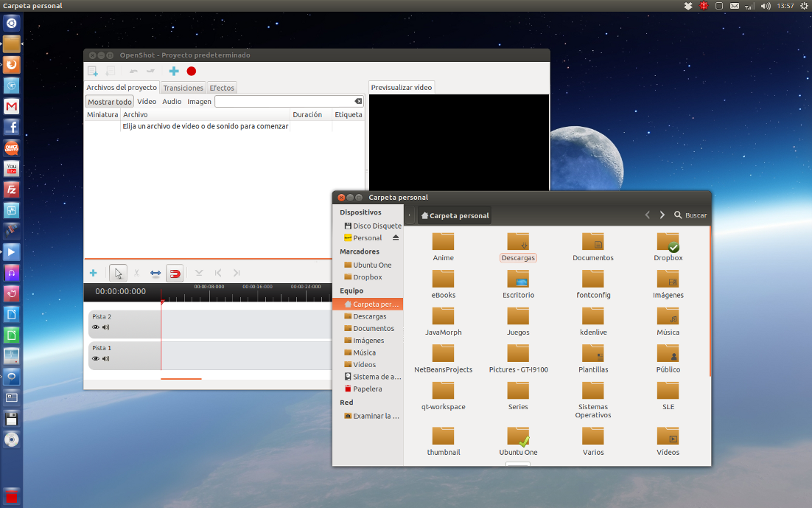Click the red playhead marker on the timeline
Screen dimensions: 812x508
click(162, 302)
